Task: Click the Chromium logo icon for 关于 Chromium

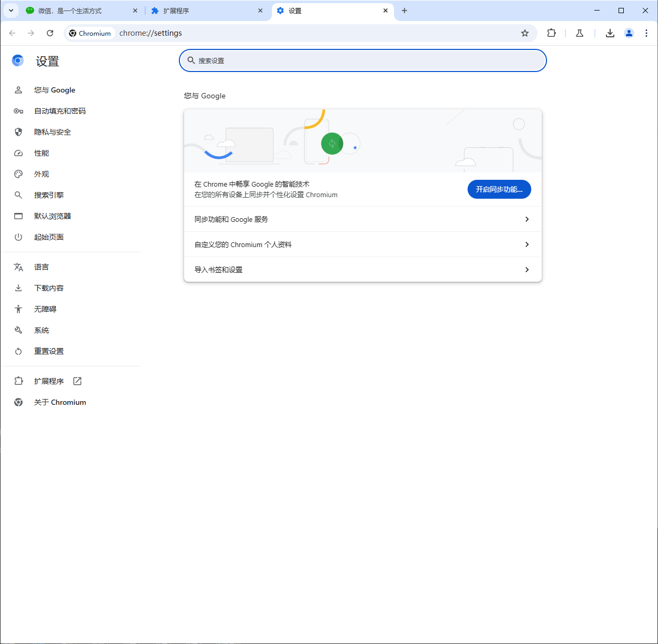Action: 18,402
